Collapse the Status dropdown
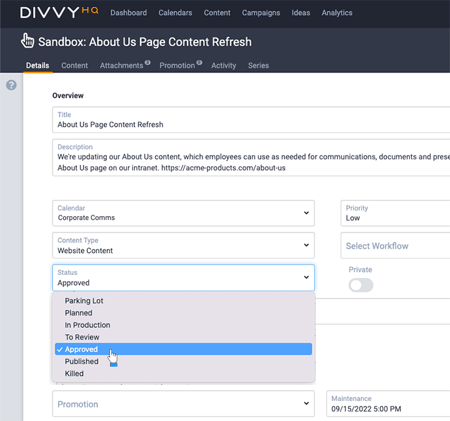This screenshot has height=421, width=450. click(183, 278)
